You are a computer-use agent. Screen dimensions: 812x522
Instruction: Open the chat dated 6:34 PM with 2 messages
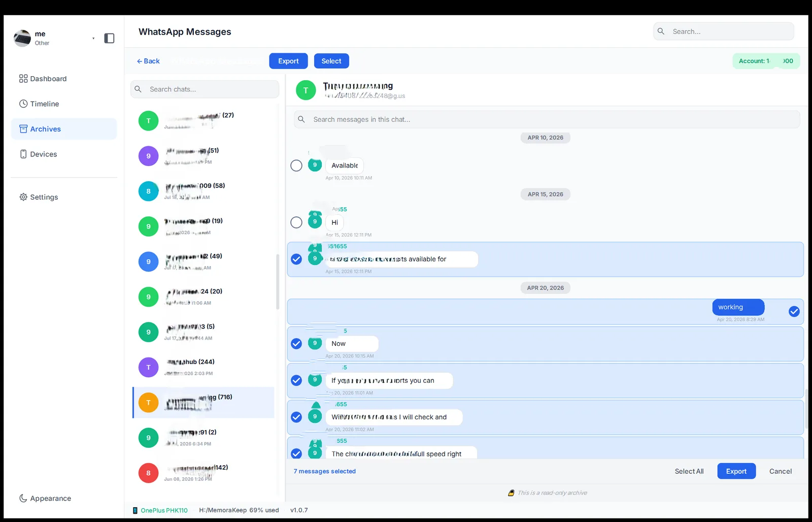(x=204, y=438)
